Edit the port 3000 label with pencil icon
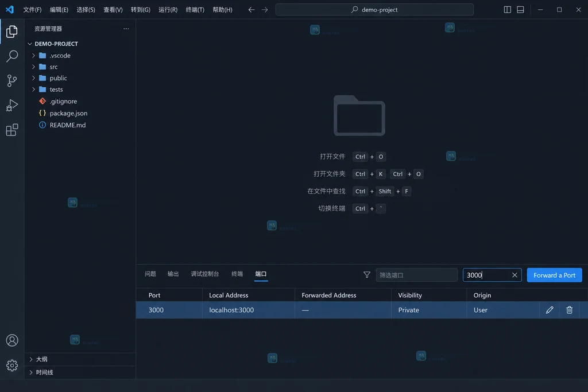The height and width of the screenshot is (392, 588). point(550,310)
